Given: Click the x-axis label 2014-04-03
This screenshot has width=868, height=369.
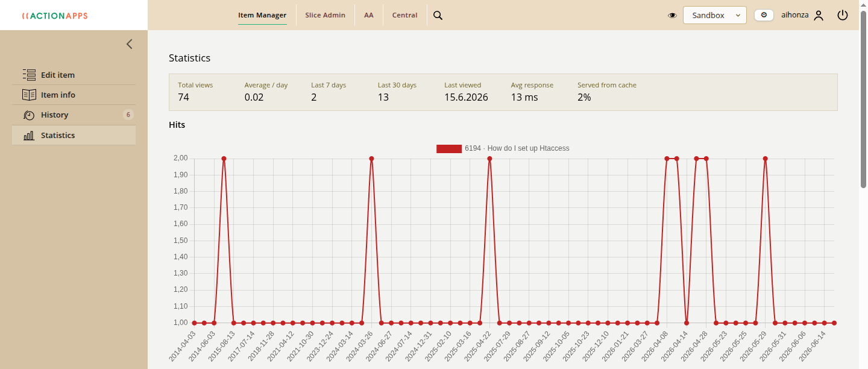Looking at the screenshot, I should [183, 347].
